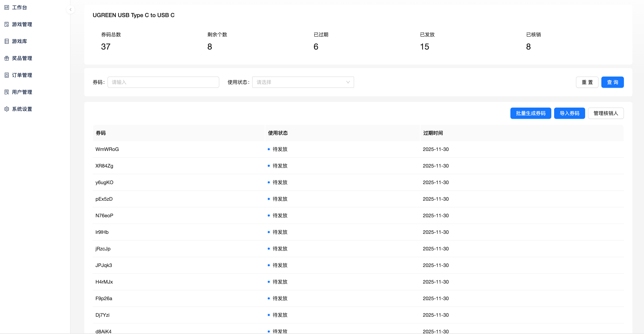Viewport: 644px width, 334px height.
Task: Click the 用户管理 sidebar icon
Action: tap(7, 92)
